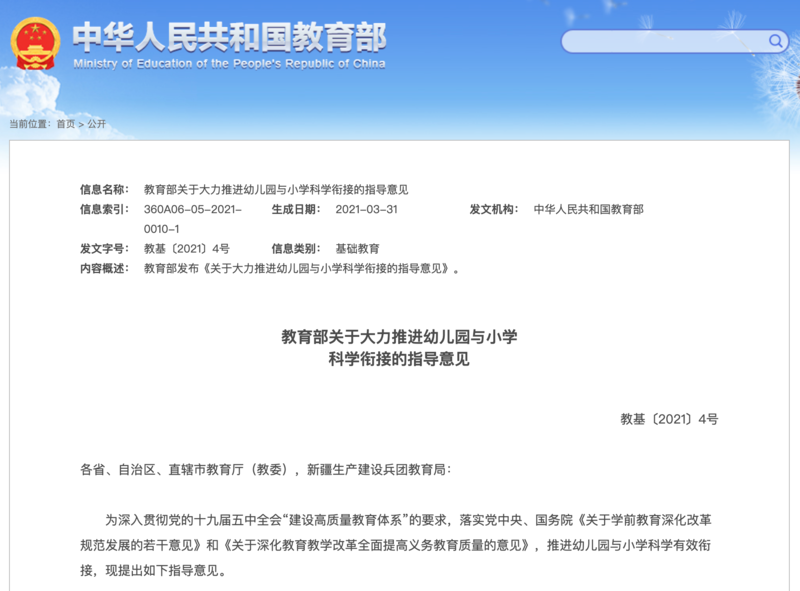Click the 生成日期 value 2021-03-31
800x591 pixels.
(366, 209)
